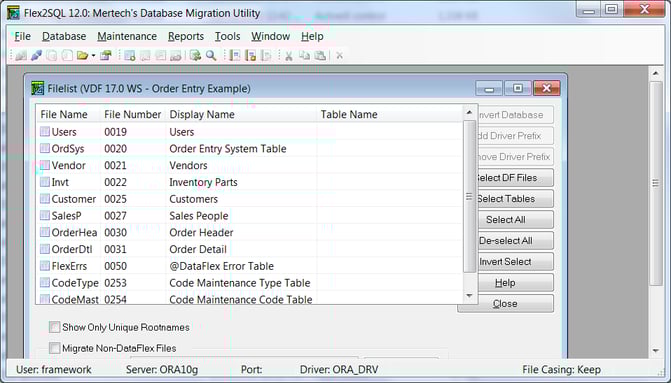Click the new table icon with green dot
Image resolution: width=671 pixels, height=383 pixels.
tap(130, 56)
